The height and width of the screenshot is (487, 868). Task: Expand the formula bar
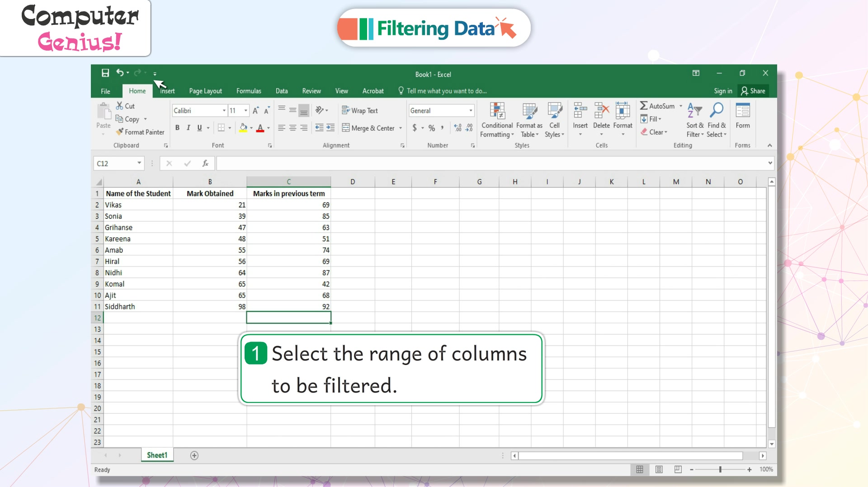770,163
